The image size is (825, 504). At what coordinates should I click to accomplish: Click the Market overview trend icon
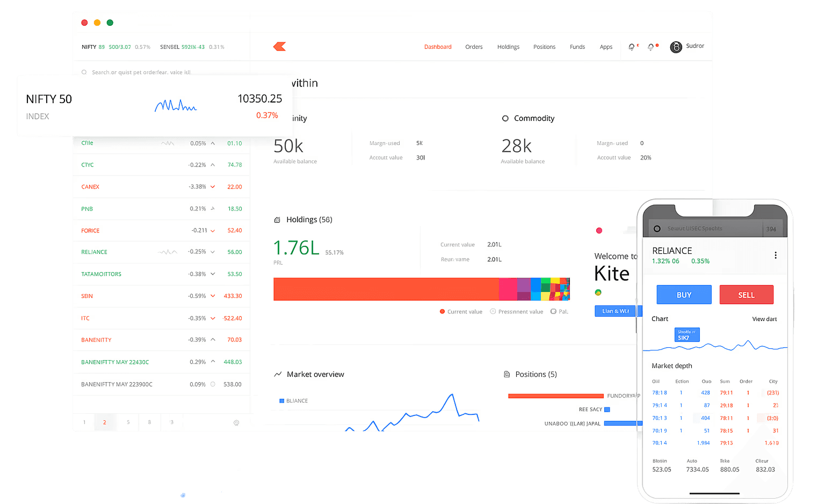tap(278, 374)
